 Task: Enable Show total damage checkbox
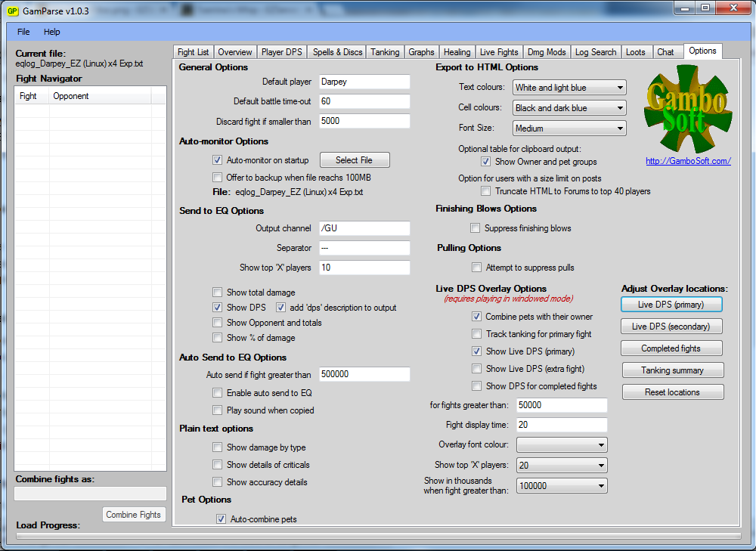(218, 293)
